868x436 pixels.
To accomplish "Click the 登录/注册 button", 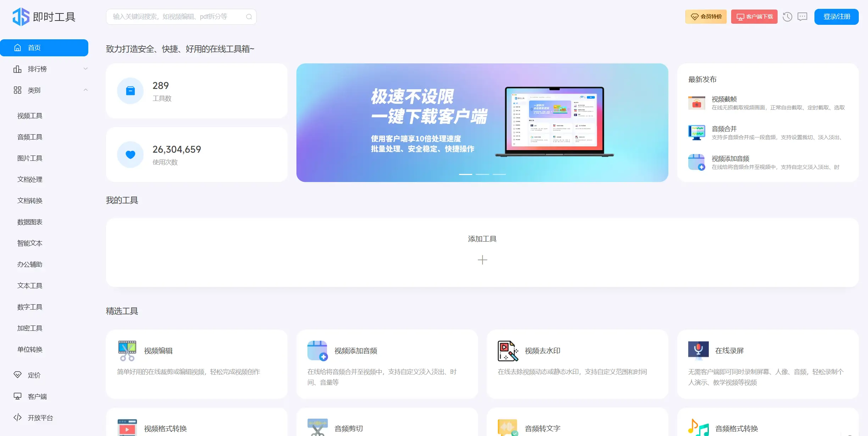I will tap(836, 17).
